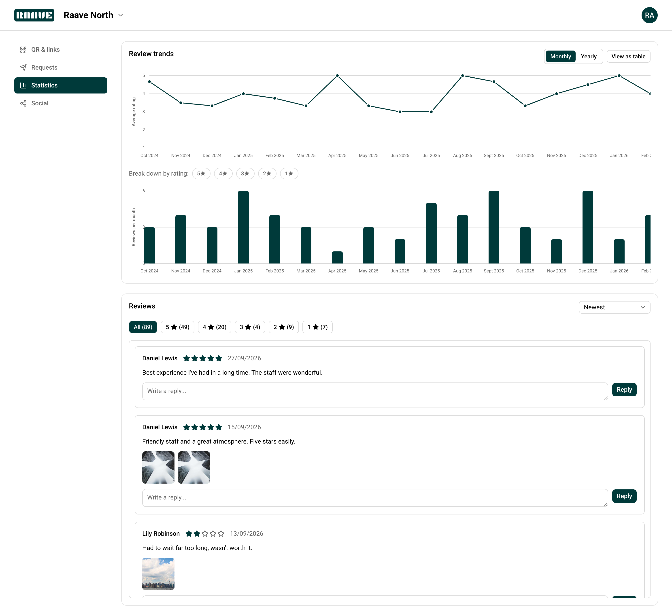
Task: Filter reviews by 5 star (49)
Action: (177, 327)
